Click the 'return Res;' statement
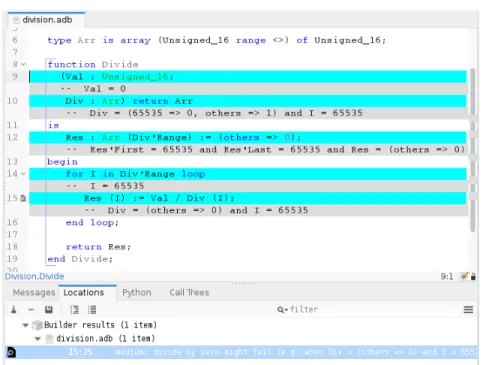This screenshot has width=483, height=365. coord(98,247)
